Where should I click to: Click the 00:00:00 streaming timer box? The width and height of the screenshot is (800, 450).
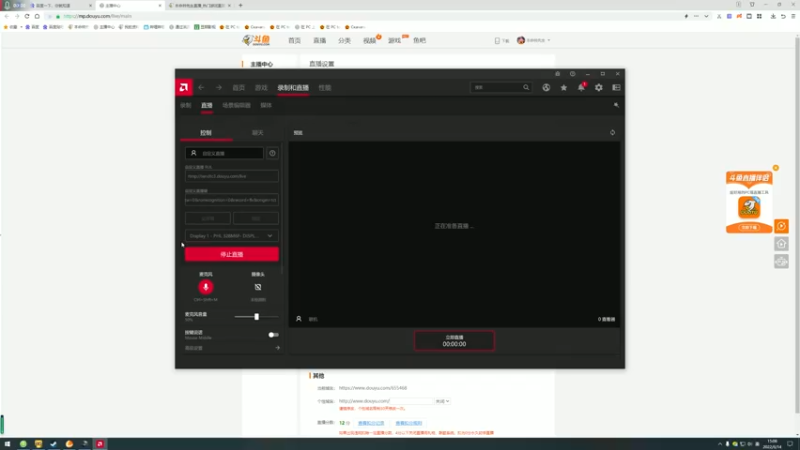click(454, 341)
